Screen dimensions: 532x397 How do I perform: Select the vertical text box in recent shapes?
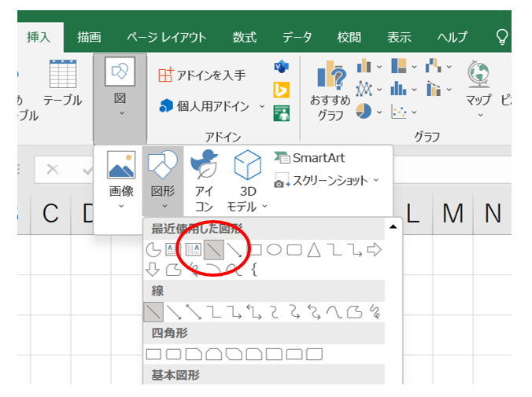click(194, 250)
